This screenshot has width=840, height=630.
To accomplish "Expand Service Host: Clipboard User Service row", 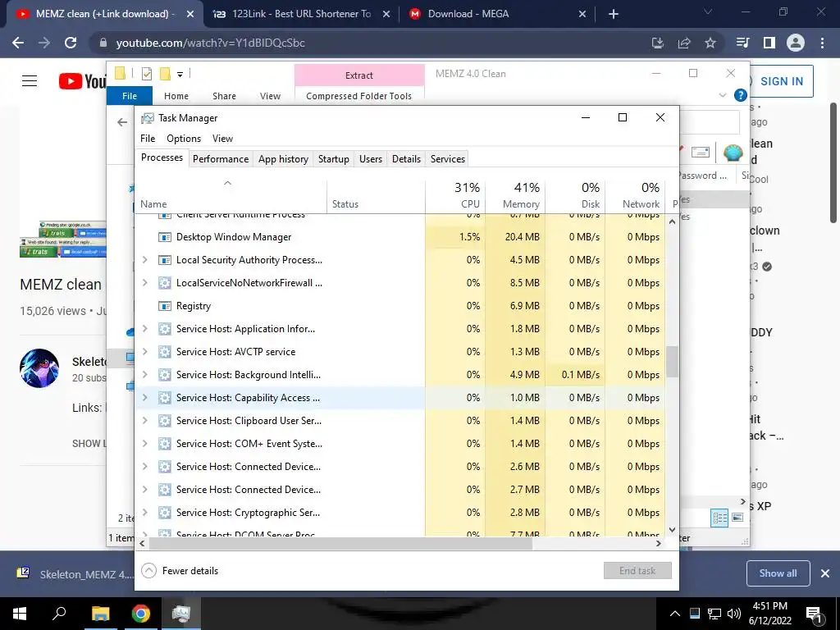I will [x=144, y=421].
